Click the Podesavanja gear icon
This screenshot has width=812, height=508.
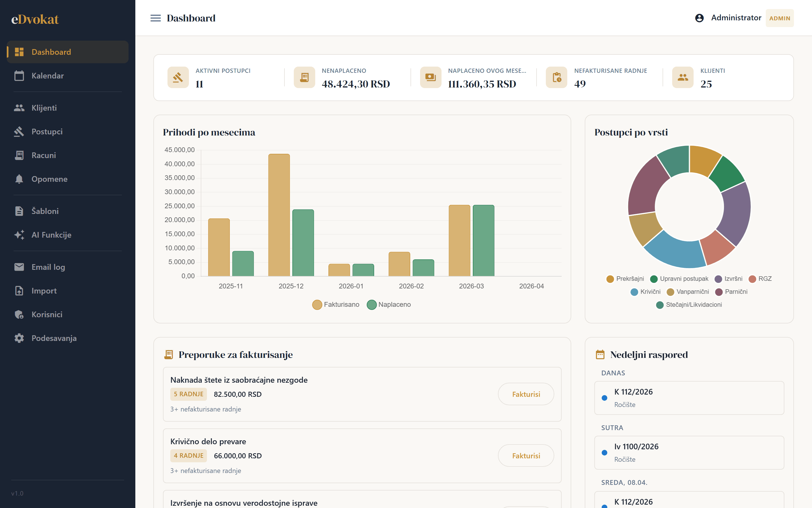coord(19,338)
